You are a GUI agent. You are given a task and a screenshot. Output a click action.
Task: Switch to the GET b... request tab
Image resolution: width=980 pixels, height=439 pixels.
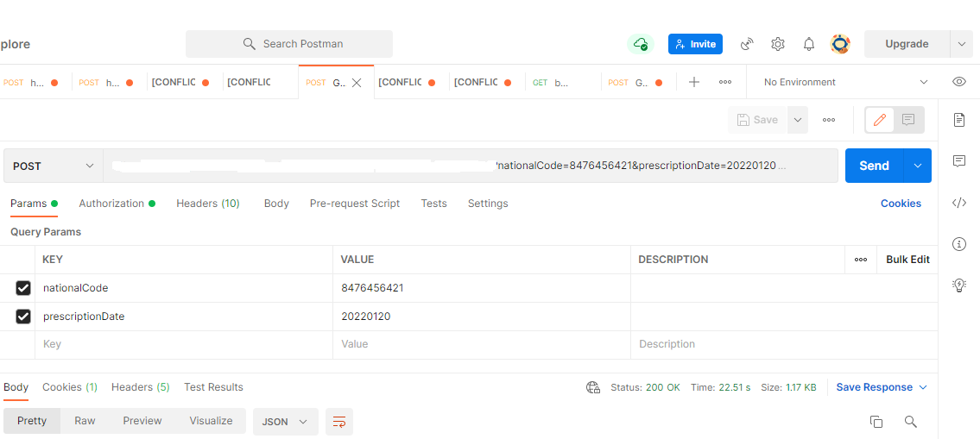point(563,83)
